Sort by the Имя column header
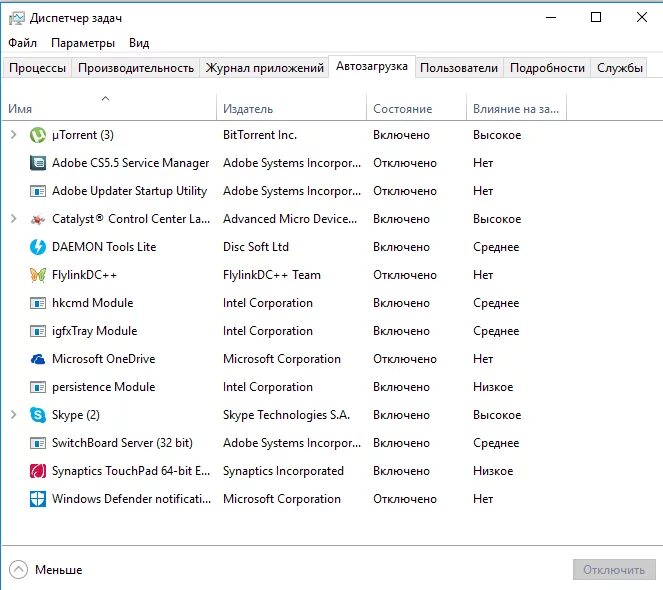Viewport: 663px width, 590px height. pos(110,109)
